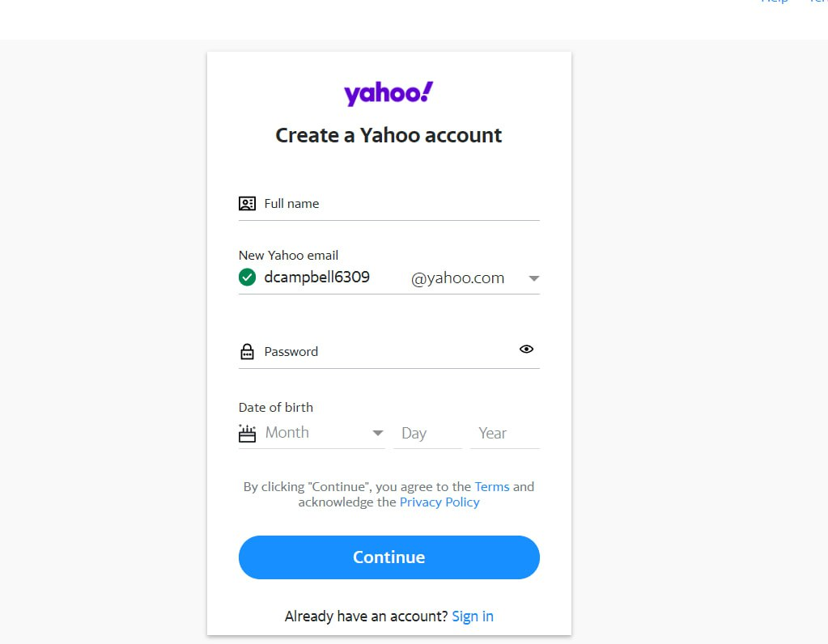828x644 pixels.
Task: Click the birthday cake icon
Action: [247, 434]
